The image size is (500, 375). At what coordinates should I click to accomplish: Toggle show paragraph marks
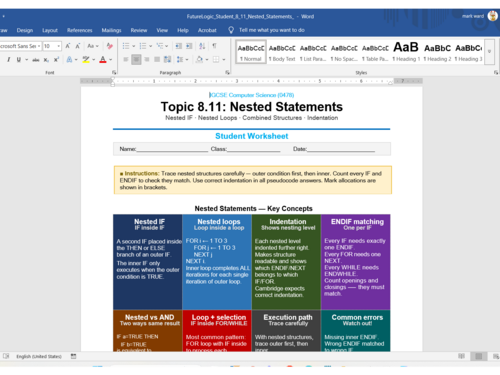(x=214, y=46)
